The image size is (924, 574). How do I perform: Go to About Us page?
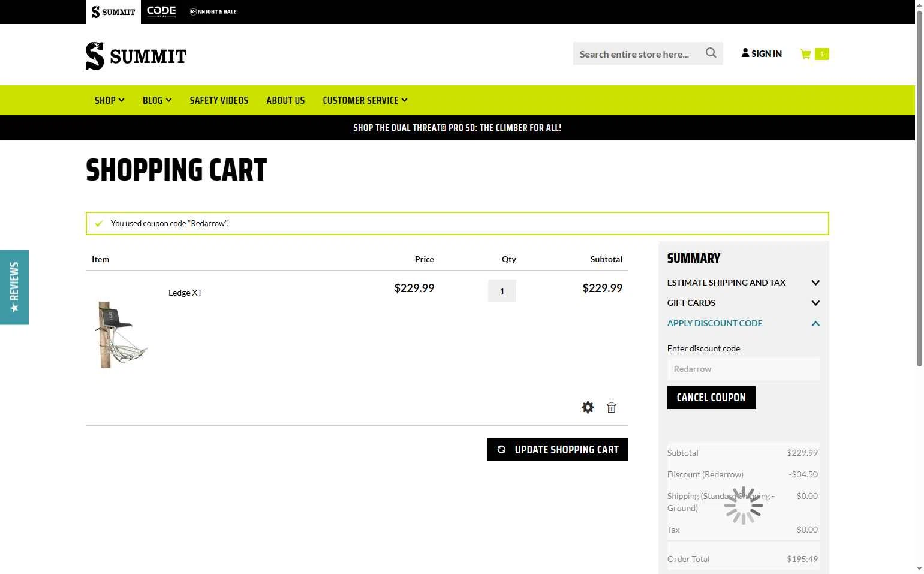(285, 100)
